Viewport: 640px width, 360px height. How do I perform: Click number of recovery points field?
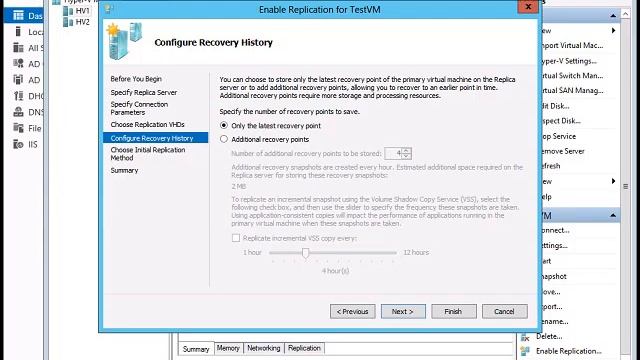(393, 153)
